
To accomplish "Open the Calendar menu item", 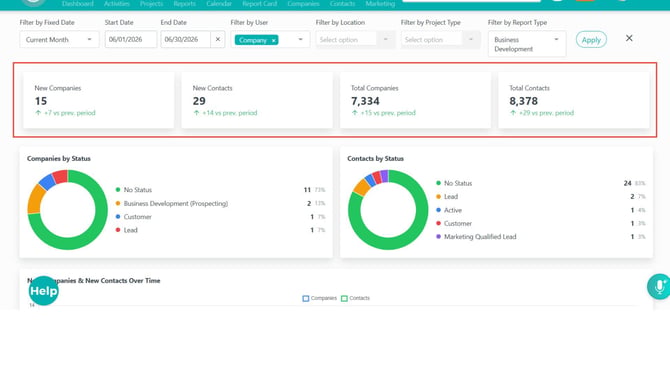I will pos(219,4).
